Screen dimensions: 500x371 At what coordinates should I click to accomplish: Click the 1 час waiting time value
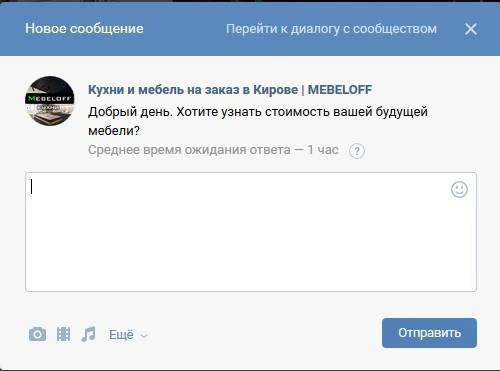pyautogui.click(x=323, y=150)
